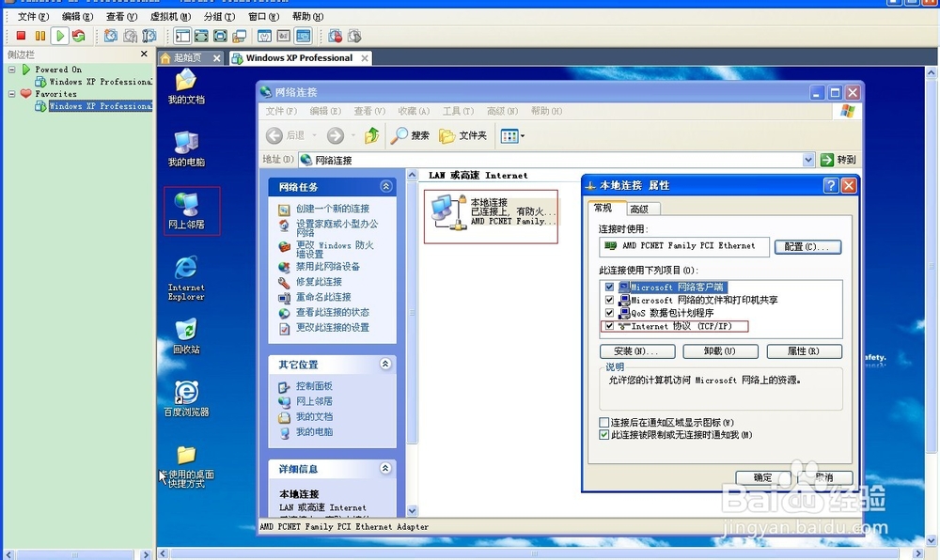Viewport: 940px width, 560px height.
Task: Click the up-folder icon in 网络连接 toolbar
Action: (371, 135)
